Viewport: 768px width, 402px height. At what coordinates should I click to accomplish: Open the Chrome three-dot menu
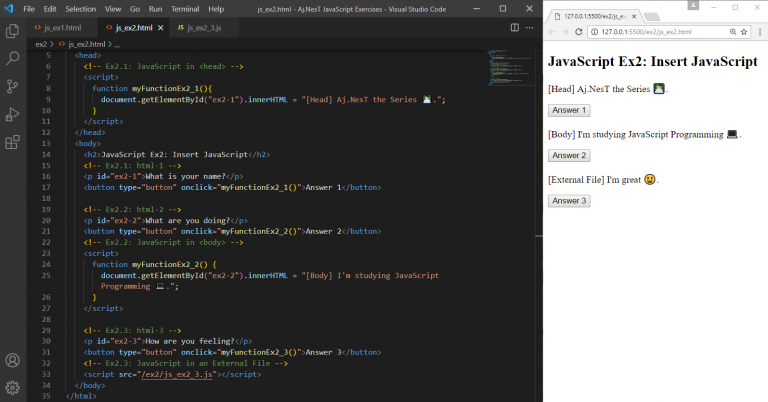click(x=759, y=32)
